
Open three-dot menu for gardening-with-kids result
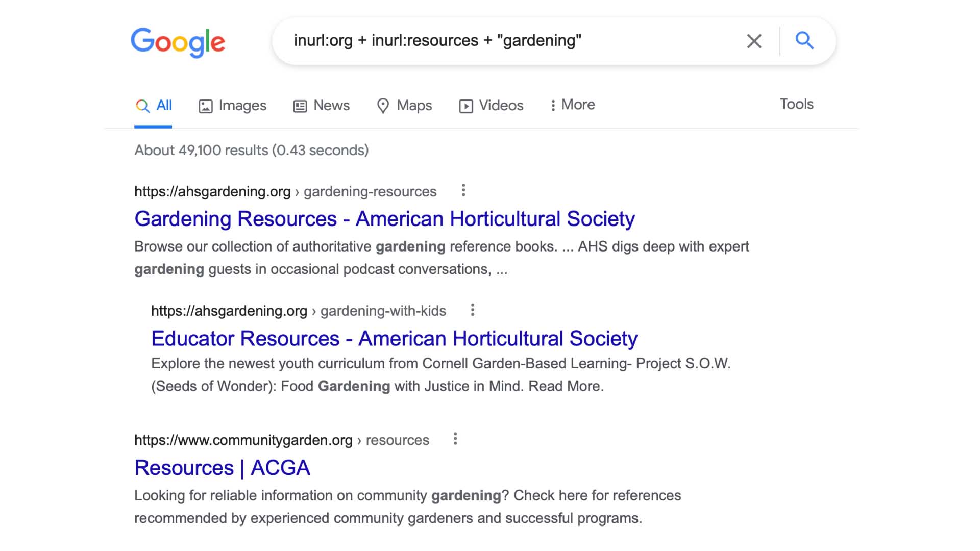pos(473,310)
